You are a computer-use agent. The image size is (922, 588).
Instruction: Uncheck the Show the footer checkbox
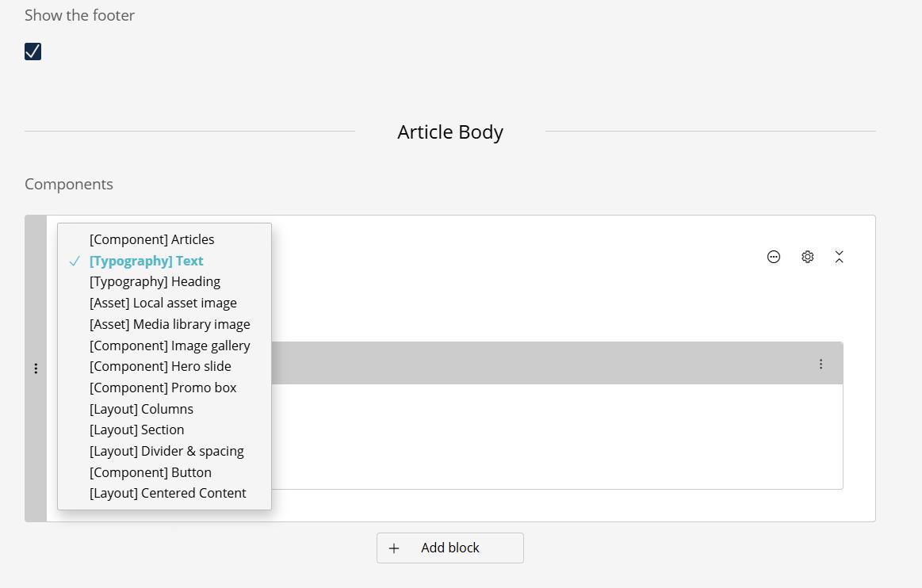[x=33, y=52]
